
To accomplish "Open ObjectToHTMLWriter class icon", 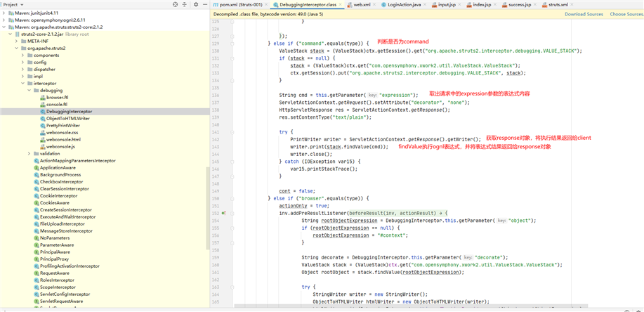I will 43,118.
